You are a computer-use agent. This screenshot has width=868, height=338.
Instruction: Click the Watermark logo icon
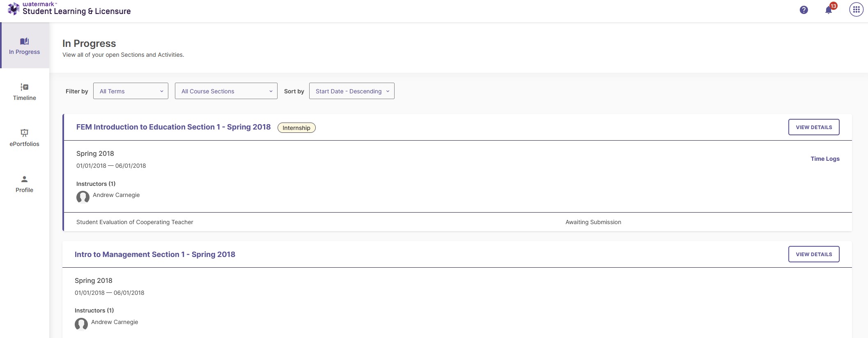click(14, 9)
